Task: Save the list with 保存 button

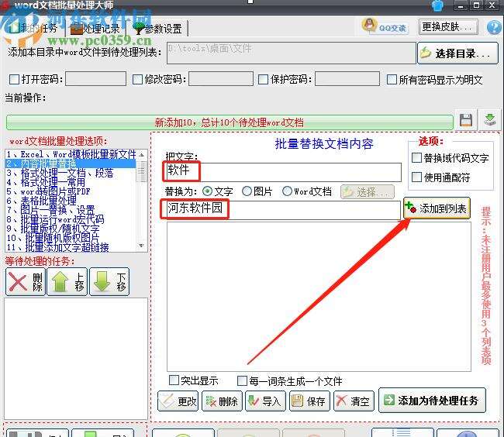Action: coord(310,401)
